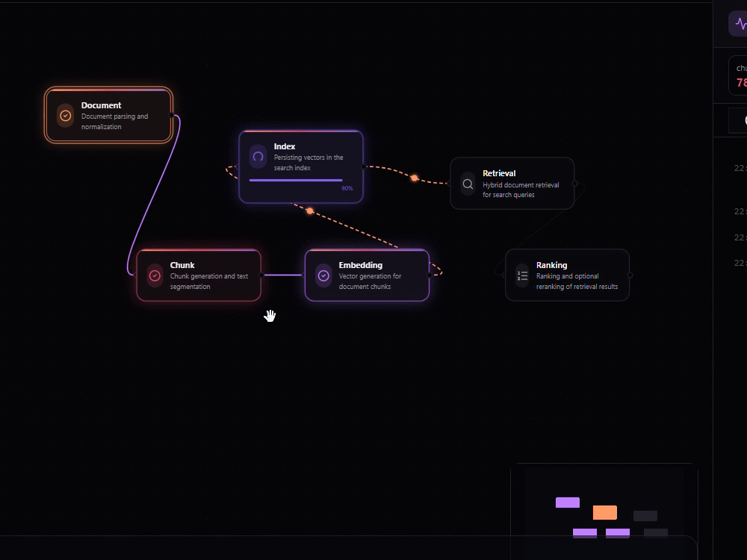Image resolution: width=747 pixels, height=560 pixels.
Task: Click the animated dot on Index-Retrieval edge
Action: [x=415, y=178]
